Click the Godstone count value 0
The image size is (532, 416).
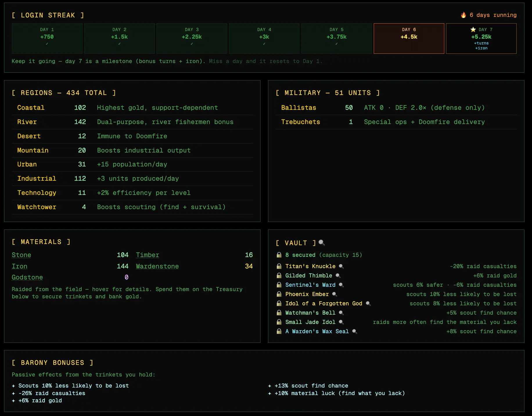pos(127,277)
